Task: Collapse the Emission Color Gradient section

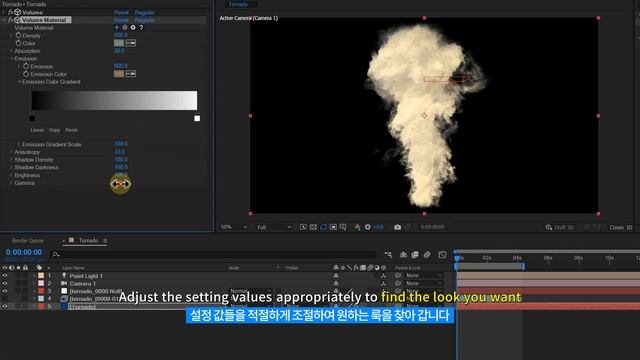Action: point(19,82)
